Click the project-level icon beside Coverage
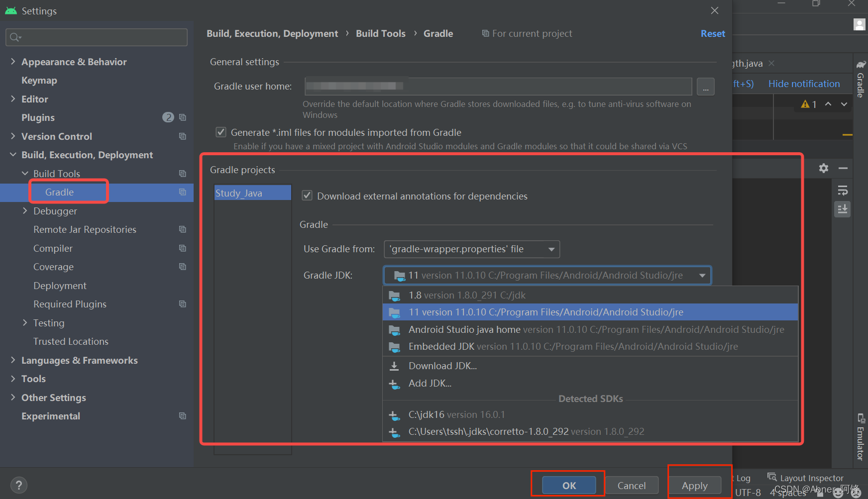The image size is (868, 499). (x=183, y=267)
